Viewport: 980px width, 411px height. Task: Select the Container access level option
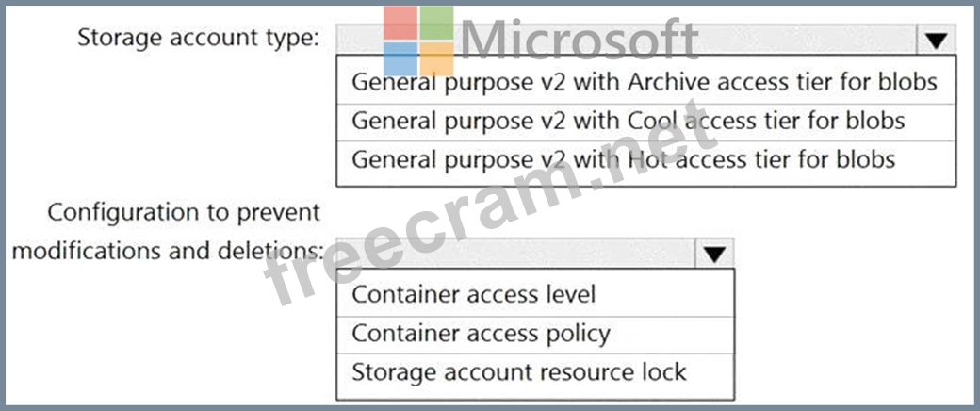coord(474,294)
